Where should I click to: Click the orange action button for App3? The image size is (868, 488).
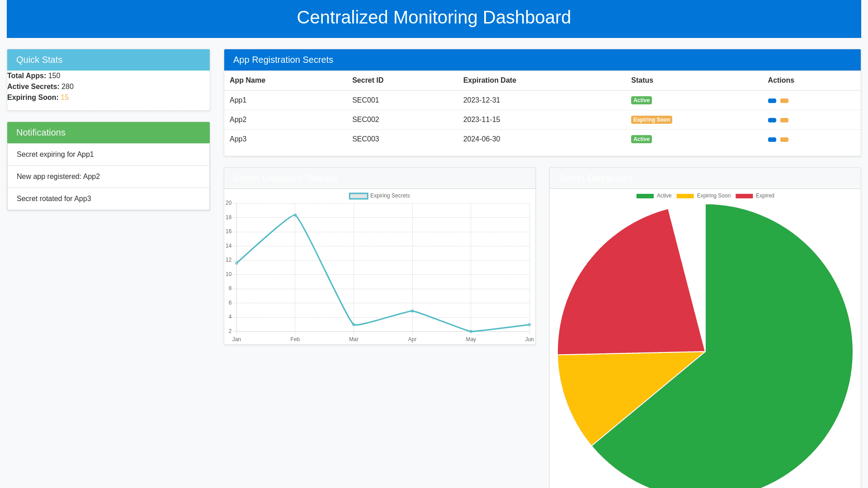tap(784, 140)
